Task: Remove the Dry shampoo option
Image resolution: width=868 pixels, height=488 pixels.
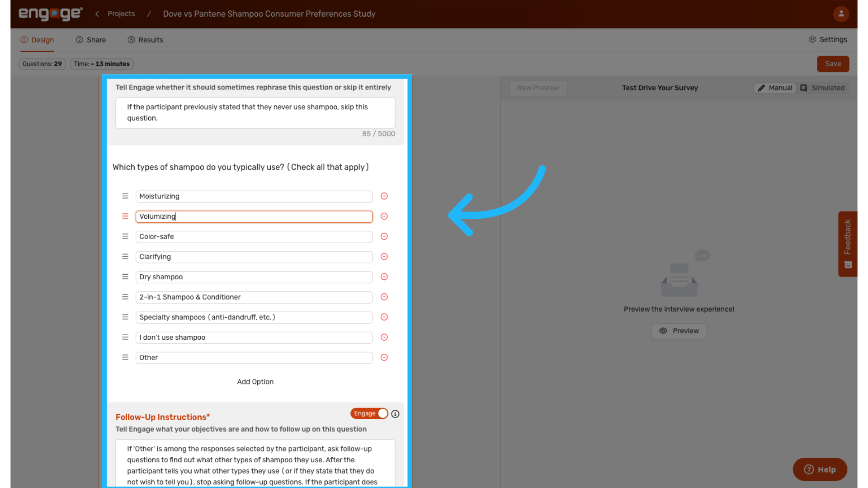Action: (x=384, y=277)
